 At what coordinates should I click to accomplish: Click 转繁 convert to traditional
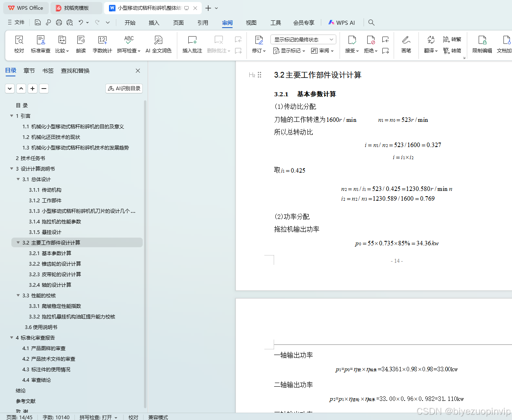tap(452, 39)
